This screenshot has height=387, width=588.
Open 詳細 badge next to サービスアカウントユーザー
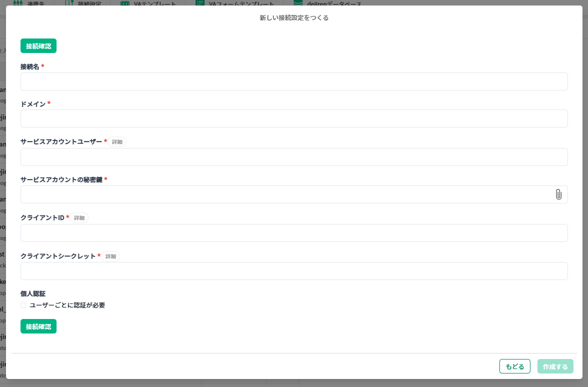(x=117, y=142)
